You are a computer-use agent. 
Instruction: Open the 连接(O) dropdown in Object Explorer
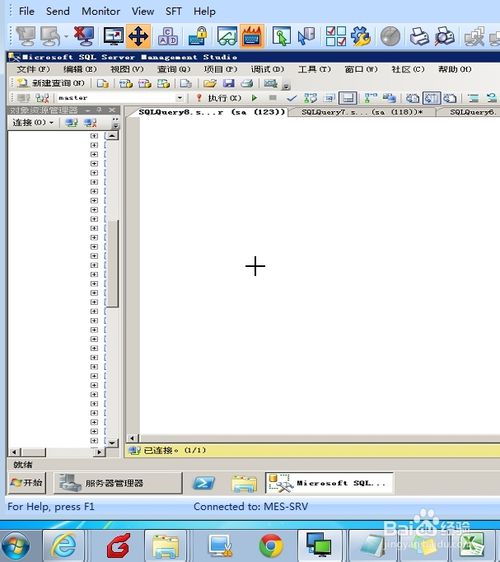click(33, 123)
